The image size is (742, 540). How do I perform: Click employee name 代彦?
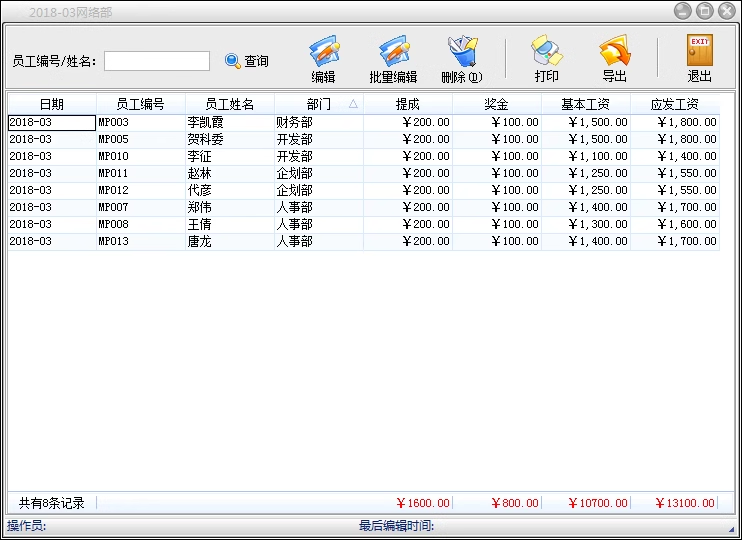click(x=199, y=191)
